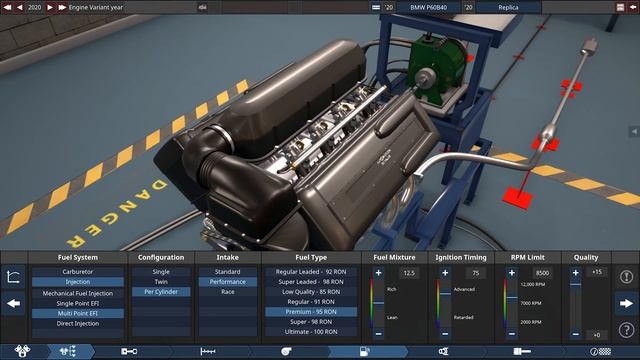
Task: Open the help question mark icon
Action: [626, 330]
